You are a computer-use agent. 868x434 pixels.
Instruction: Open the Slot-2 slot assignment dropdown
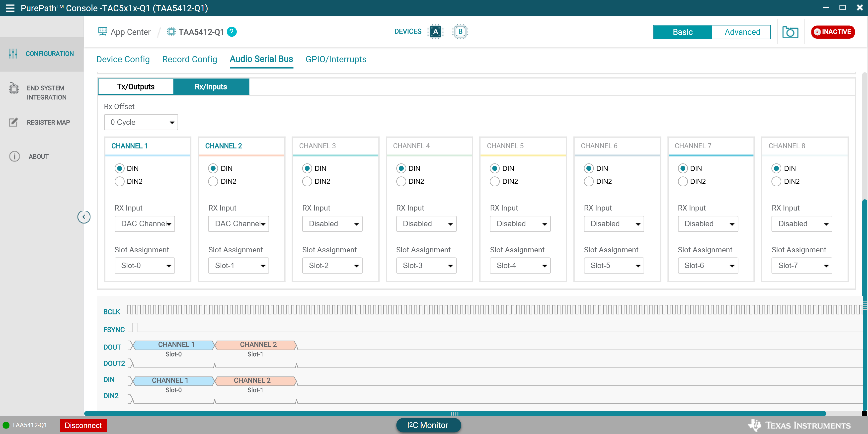pos(333,266)
